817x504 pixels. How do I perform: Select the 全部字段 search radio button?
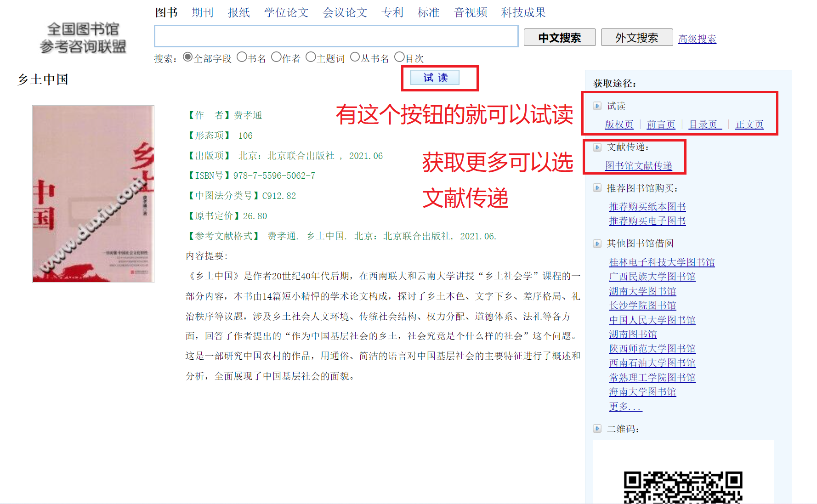click(187, 57)
